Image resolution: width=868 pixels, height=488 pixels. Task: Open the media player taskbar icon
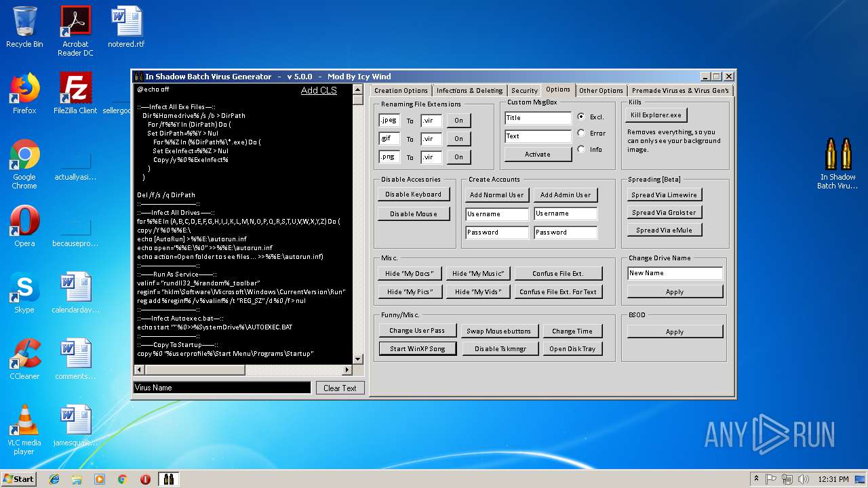click(100, 479)
